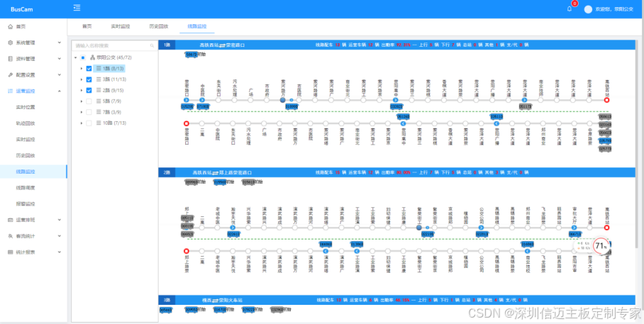Viewport: 644px width, 324px height.
Task: Collapse the 荥阳公交 root tree node
Action: tap(75, 57)
